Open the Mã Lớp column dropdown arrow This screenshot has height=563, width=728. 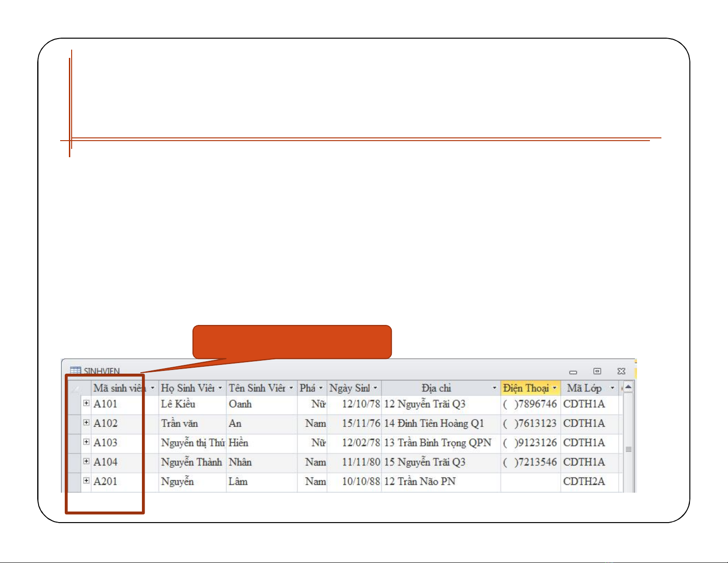[612, 388]
